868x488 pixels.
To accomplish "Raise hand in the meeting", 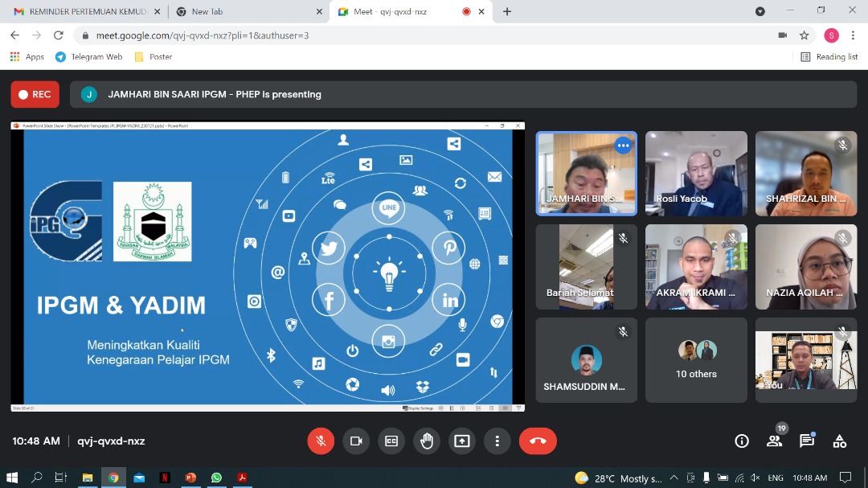I will click(x=427, y=441).
